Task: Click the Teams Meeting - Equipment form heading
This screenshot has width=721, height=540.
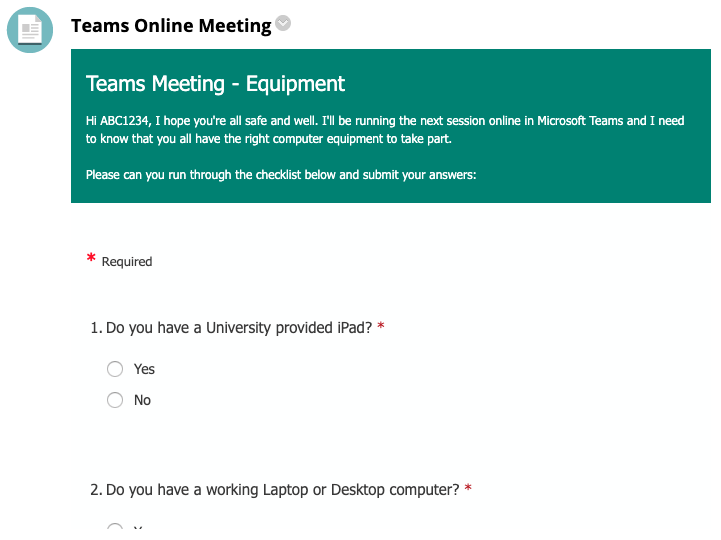Action: click(x=215, y=84)
